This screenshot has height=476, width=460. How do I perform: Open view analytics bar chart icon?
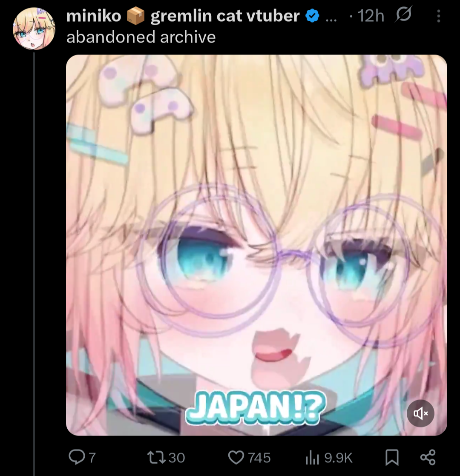point(313,458)
